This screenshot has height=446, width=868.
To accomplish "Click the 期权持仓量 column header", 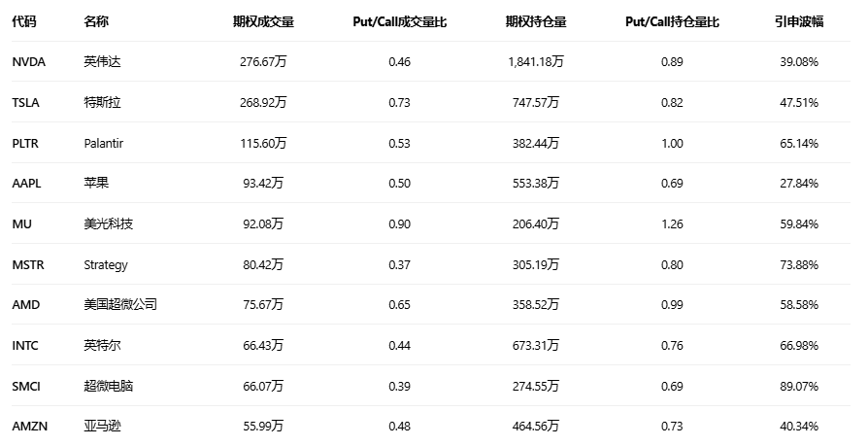I will [x=536, y=21].
